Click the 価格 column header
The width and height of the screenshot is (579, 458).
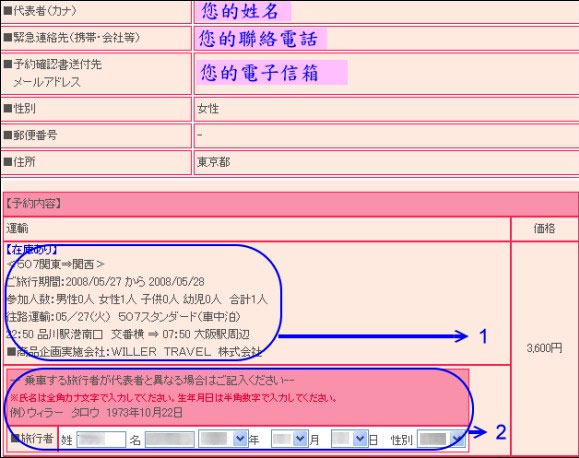544,229
